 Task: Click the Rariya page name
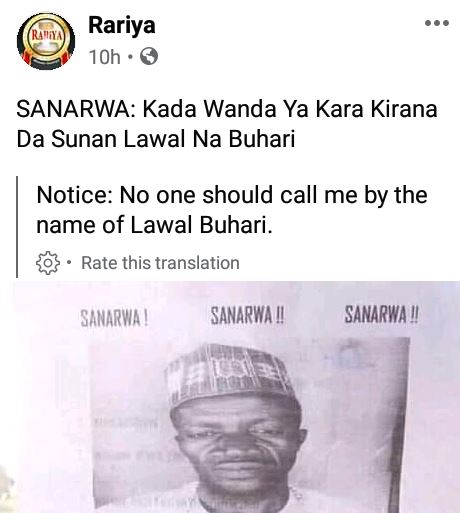point(122,25)
